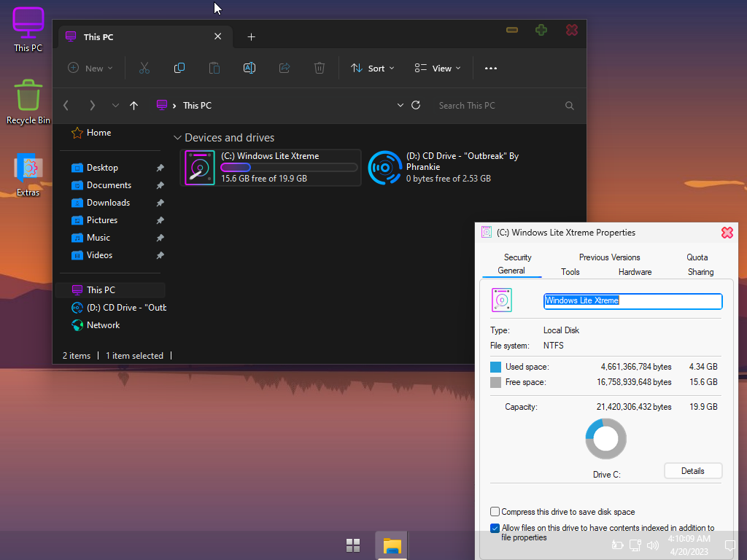Click the Cut scissors icon in toolbar
This screenshot has width=747, height=560.
pyautogui.click(x=144, y=68)
